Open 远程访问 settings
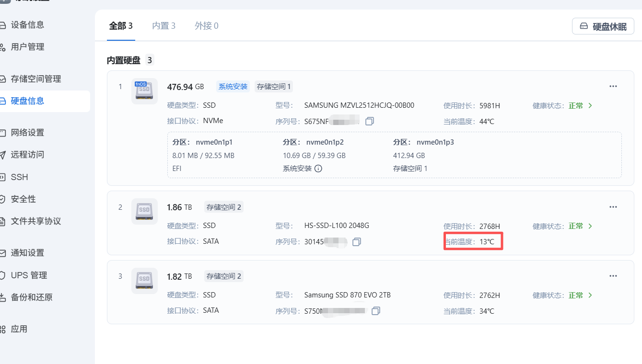Image resolution: width=642 pixels, height=364 pixels. click(27, 155)
